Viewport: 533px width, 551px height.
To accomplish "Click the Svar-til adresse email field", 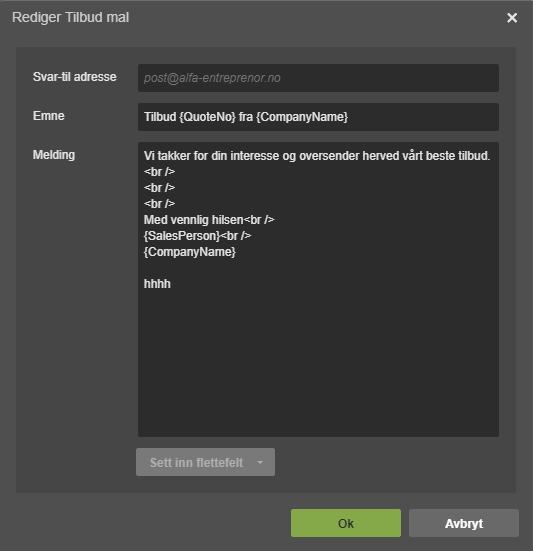I will pyautogui.click(x=318, y=78).
